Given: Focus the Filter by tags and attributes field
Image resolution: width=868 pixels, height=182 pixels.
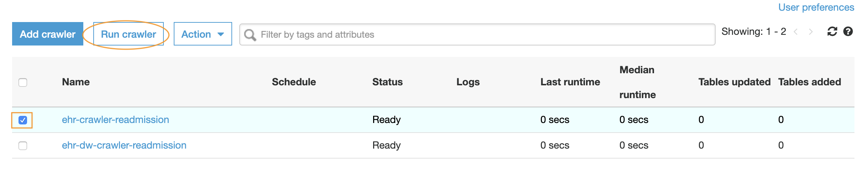Looking at the screenshot, I should (477, 34).
